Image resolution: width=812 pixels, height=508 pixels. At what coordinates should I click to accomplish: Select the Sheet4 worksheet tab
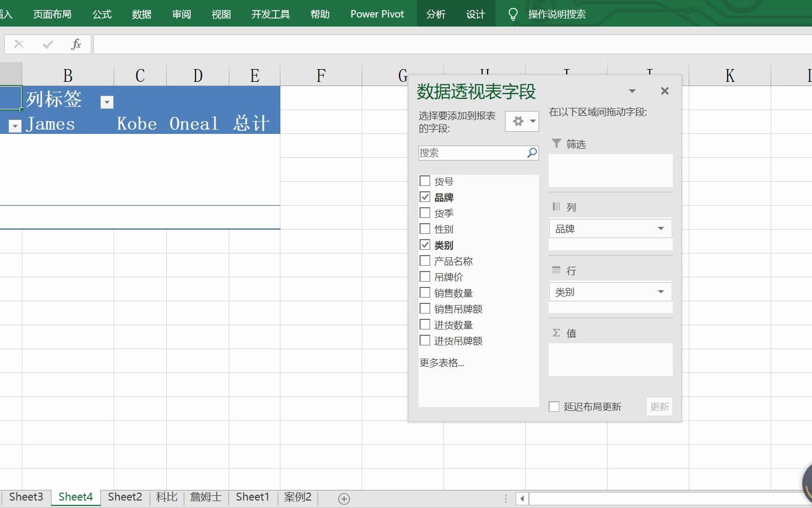point(75,497)
